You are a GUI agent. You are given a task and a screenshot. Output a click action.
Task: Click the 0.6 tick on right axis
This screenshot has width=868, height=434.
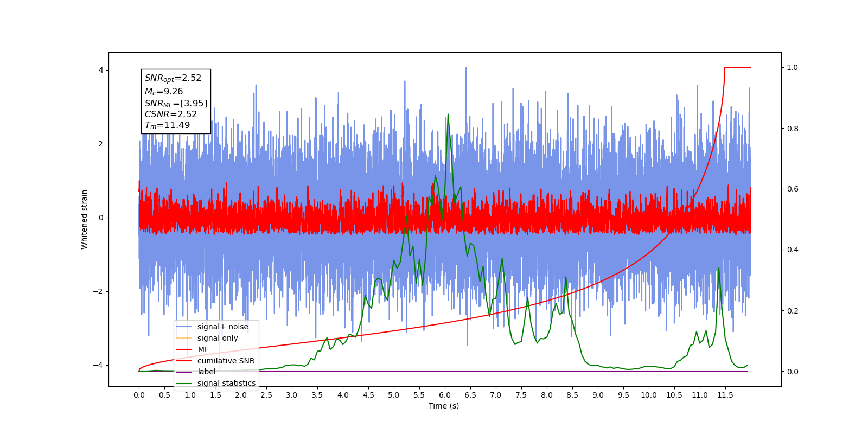click(793, 189)
